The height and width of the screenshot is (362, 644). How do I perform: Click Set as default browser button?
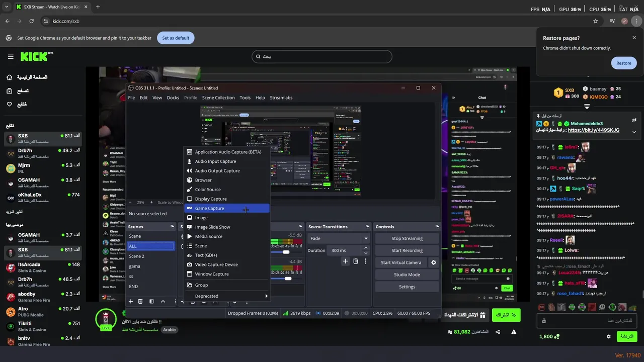pos(176,38)
